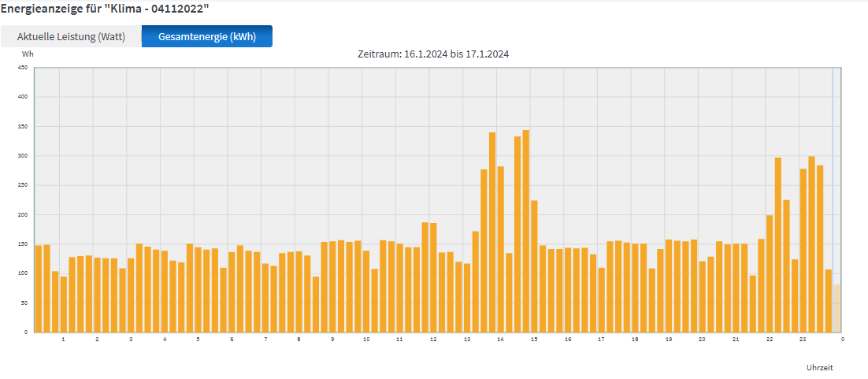The image size is (868, 379).
Task: Select the tallest bar near hour 23
Action: coord(811,244)
